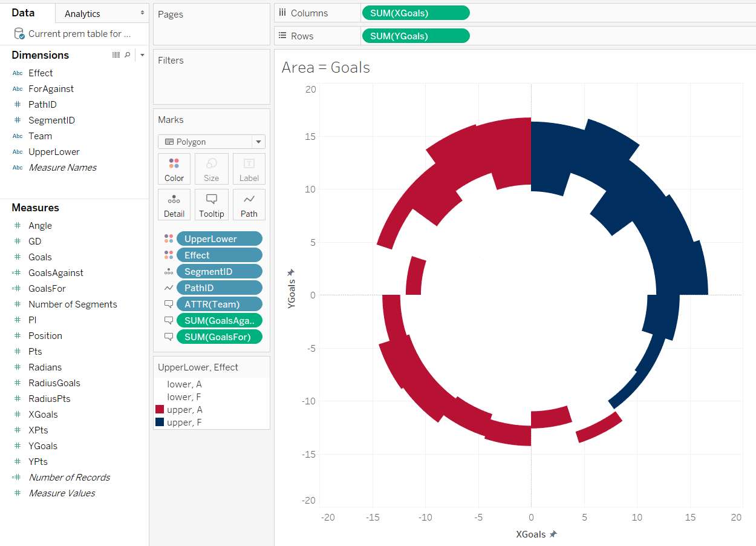Click the pin icon beside XGoals axis
Screen dimensions: 756x546
(x=553, y=534)
